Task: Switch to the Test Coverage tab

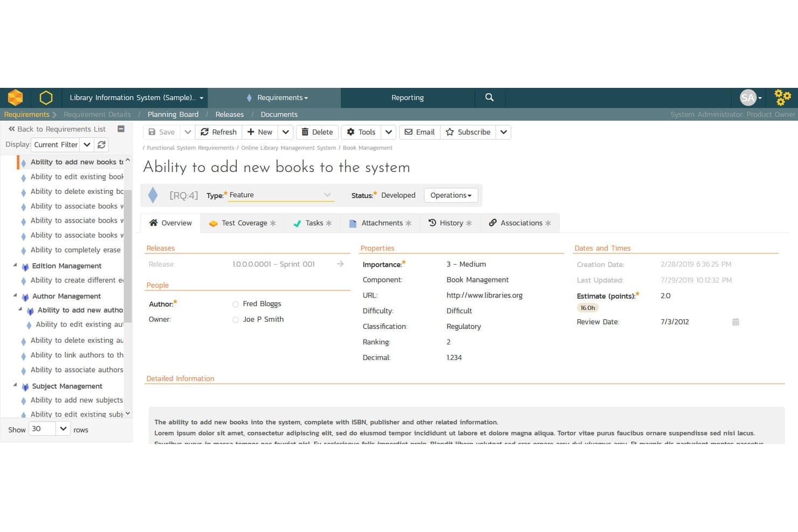Action: tap(242, 223)
